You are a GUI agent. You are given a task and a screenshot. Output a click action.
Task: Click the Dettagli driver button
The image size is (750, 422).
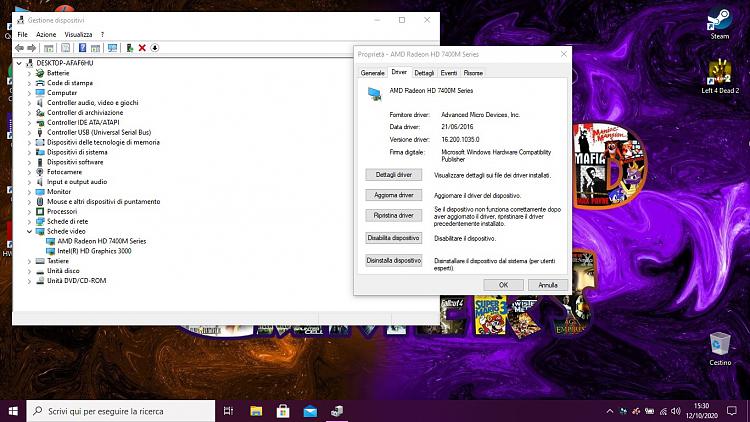(x=394, y=175)
